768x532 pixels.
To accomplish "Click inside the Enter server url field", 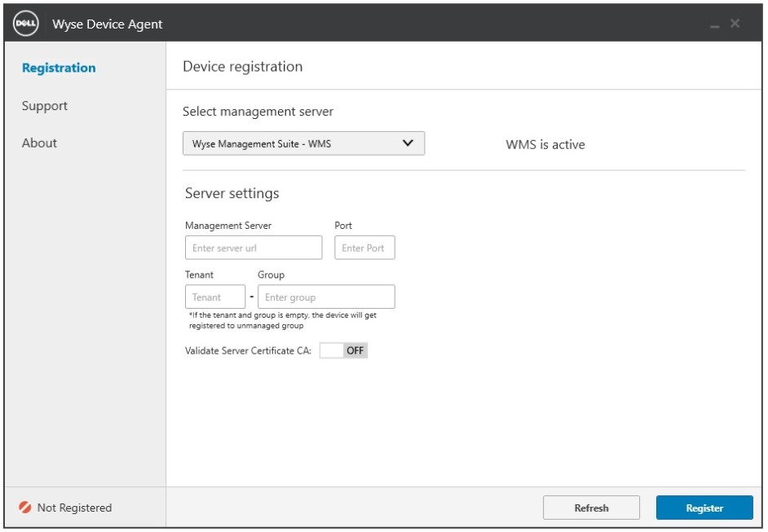I will [x=253, y=247].
